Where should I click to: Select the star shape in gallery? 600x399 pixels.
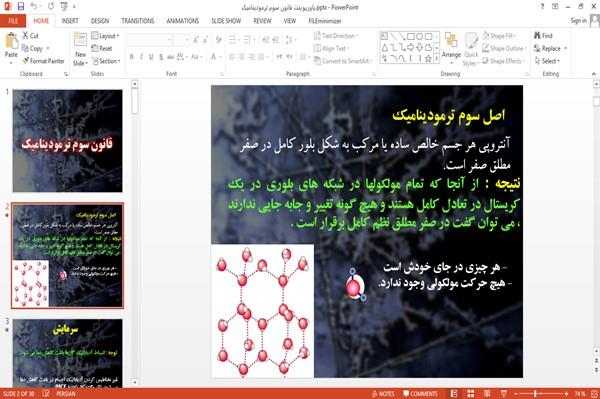tap(429, 59)
